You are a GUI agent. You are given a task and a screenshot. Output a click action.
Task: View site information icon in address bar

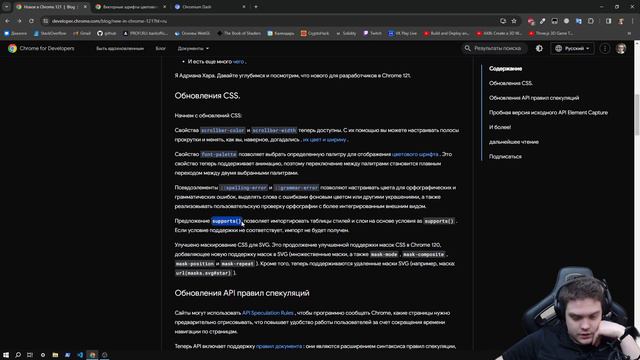(x=46, y=21)
